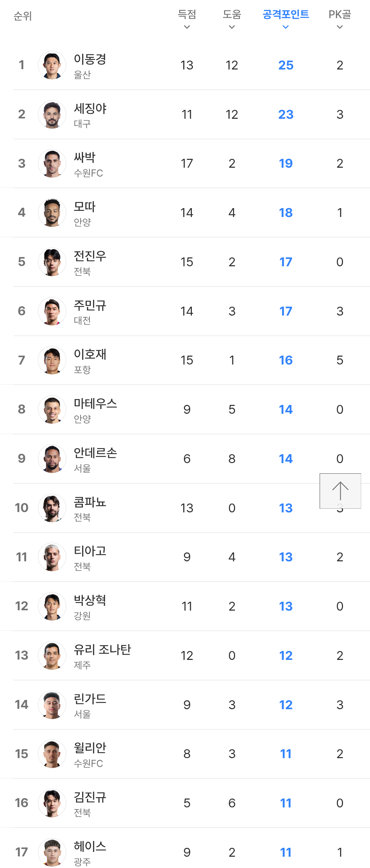Screen dimensions: 370x868
Task: Click the scroll-to-top arrow button
Action: click(340, 490)
